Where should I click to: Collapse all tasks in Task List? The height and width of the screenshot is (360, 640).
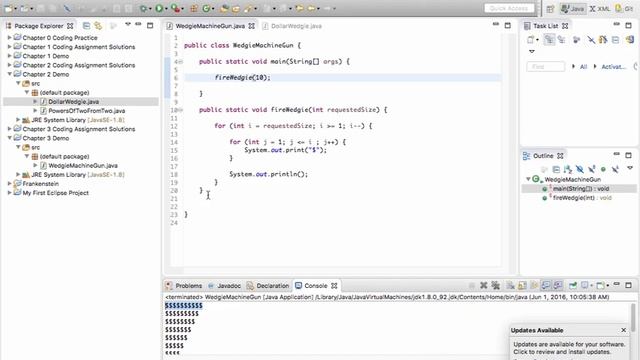pyautogui.click(x=616, y=40)
